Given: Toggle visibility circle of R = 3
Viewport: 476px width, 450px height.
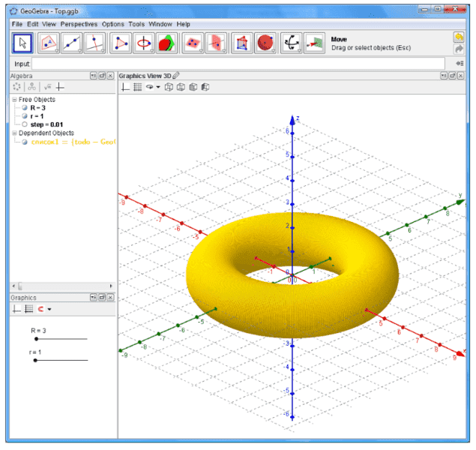Looking at the screenshot, I should 25,108.
